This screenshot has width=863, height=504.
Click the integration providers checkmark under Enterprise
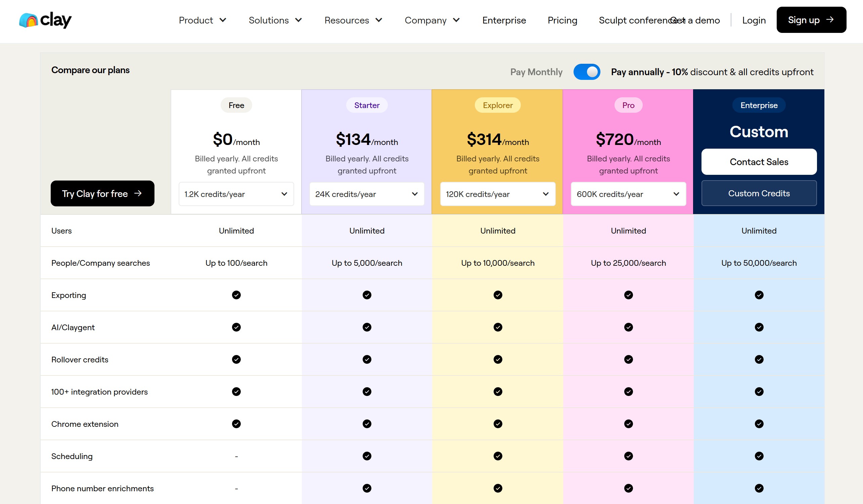point(759,392)
